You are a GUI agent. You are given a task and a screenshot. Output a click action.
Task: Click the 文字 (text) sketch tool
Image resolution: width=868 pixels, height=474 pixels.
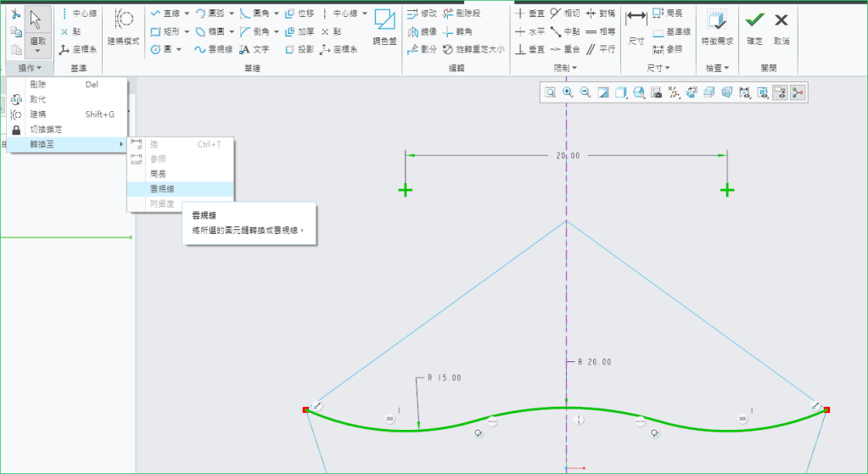tap(254, 50)
